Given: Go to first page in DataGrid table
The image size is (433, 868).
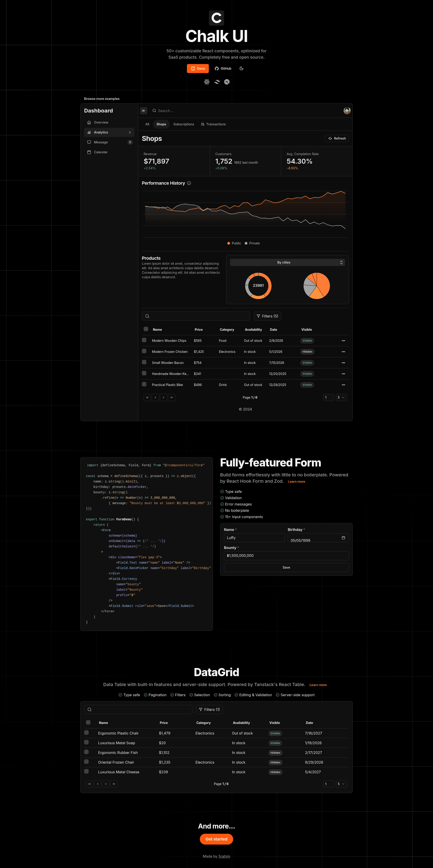Looking at the screenshot, I should (x=90, y=784).
